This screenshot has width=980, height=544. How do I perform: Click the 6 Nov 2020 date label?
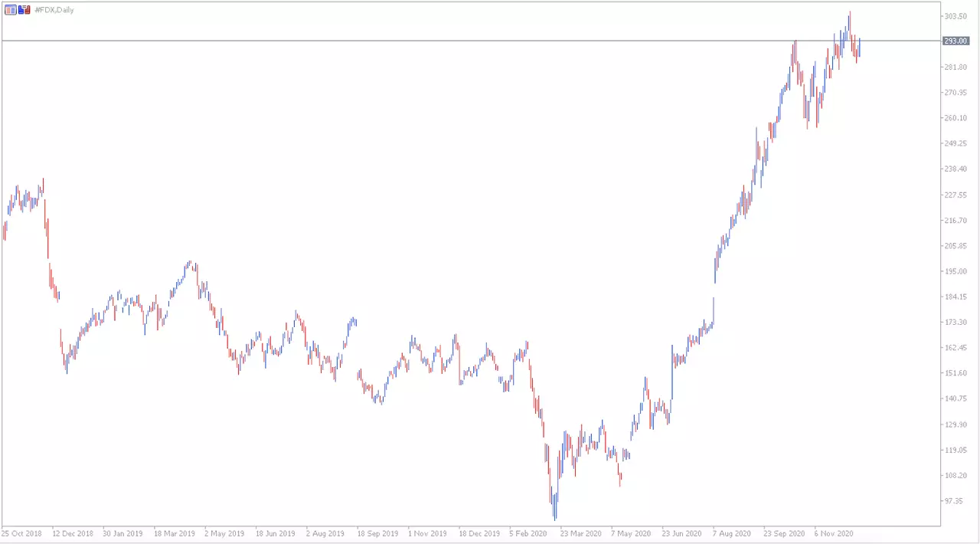tap(835, 533)
